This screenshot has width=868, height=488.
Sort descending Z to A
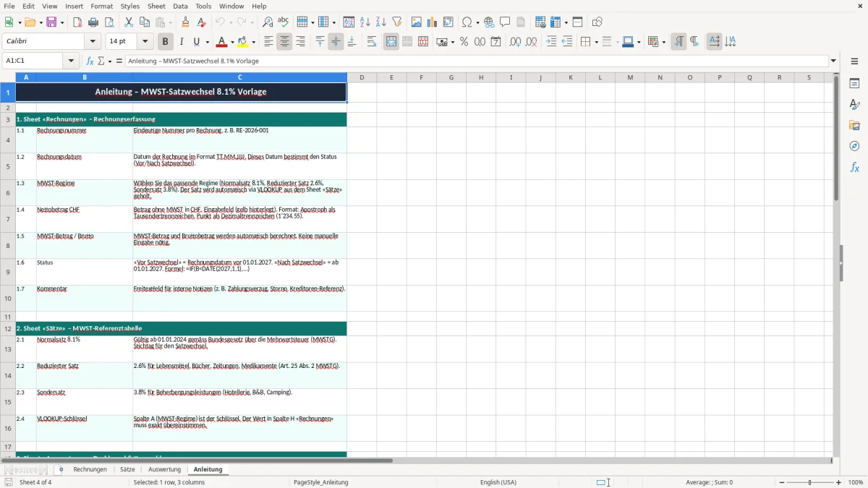tap(381, 22)
